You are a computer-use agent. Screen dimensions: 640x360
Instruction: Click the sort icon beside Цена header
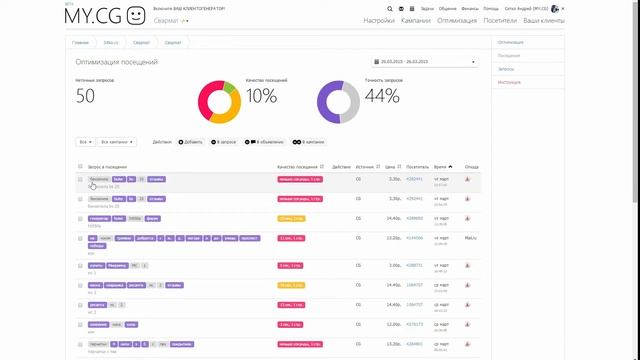(399, 167)
